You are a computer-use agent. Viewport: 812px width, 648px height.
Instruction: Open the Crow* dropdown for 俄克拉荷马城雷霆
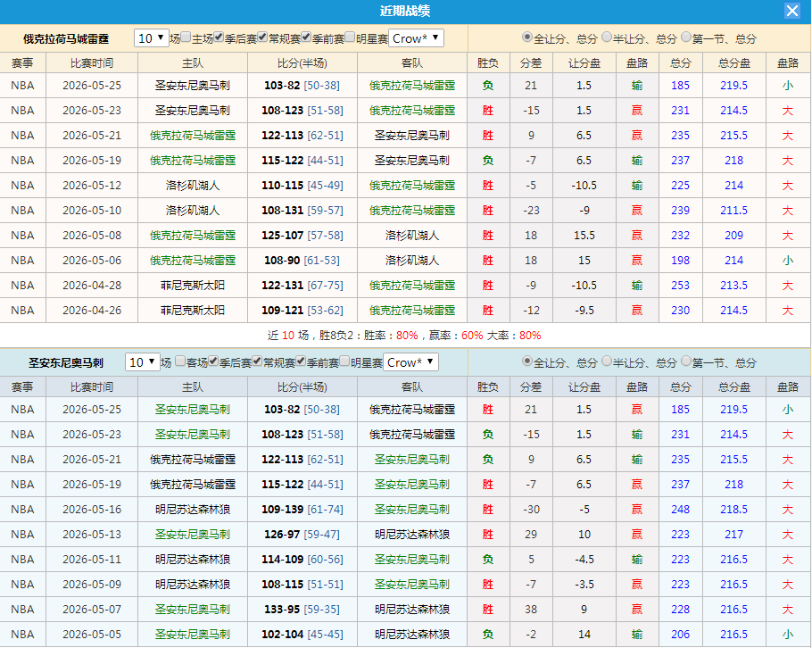pyautogui.click(x=416, y=38)
